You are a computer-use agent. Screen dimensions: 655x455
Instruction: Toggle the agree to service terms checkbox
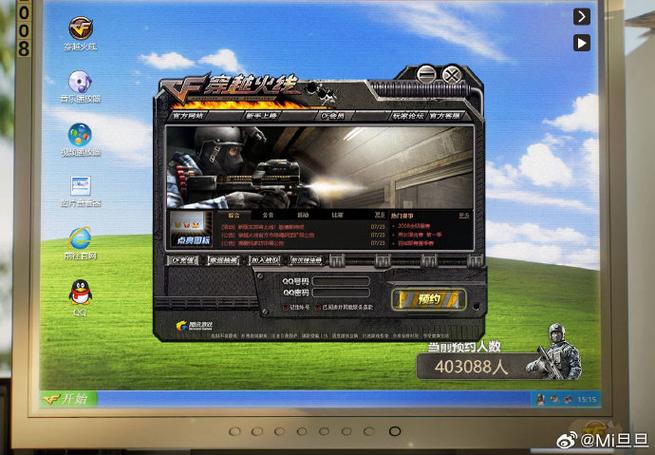tap(318, 308)
